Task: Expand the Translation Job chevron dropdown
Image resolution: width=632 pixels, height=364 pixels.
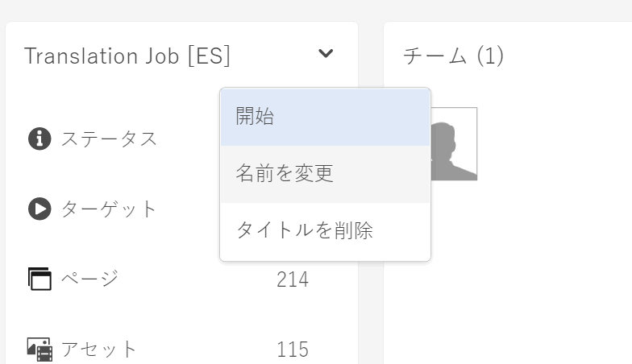Action: pyautogui.click(x=326, y=54)
